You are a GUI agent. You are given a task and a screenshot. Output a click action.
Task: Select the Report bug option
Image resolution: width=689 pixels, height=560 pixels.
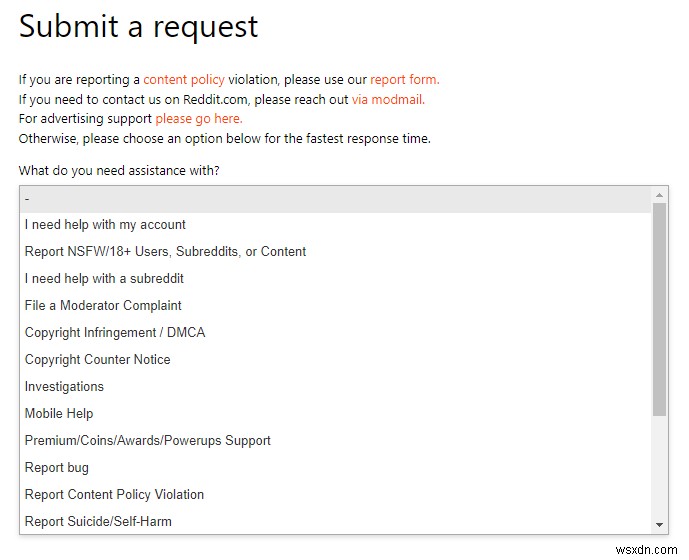click(x=57, y=468)
